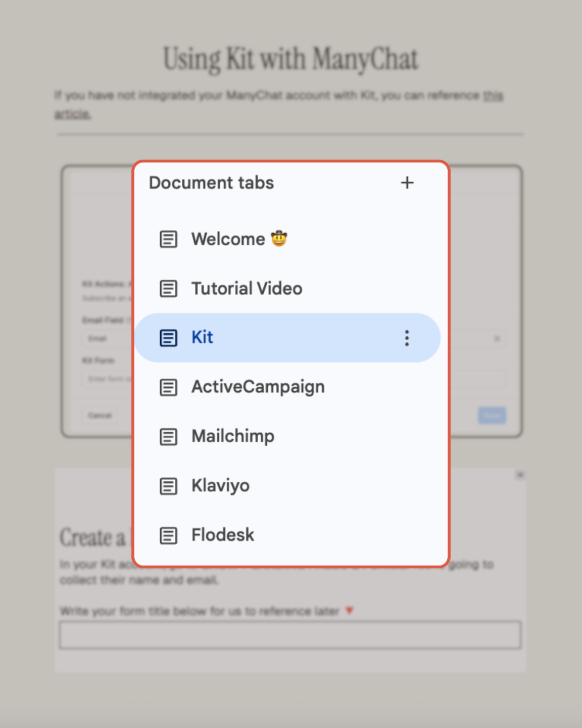Click the 'this article' link
This screenshot has height=728, width=582.
[x=493, y=96]
